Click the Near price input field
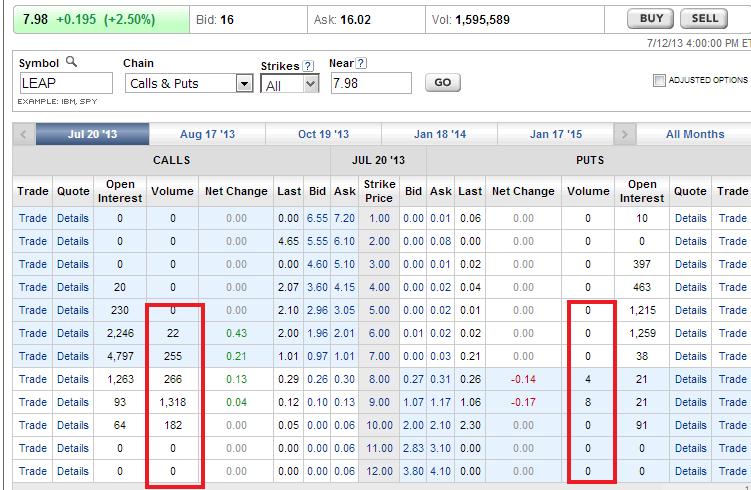Screen dimensions: 751x490 tap(369, 84)
